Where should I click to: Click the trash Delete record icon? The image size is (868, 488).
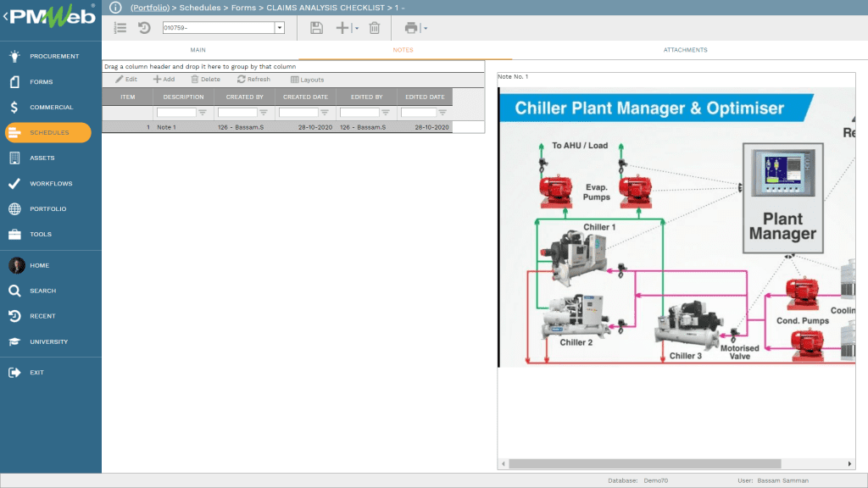tap(375, 28)
